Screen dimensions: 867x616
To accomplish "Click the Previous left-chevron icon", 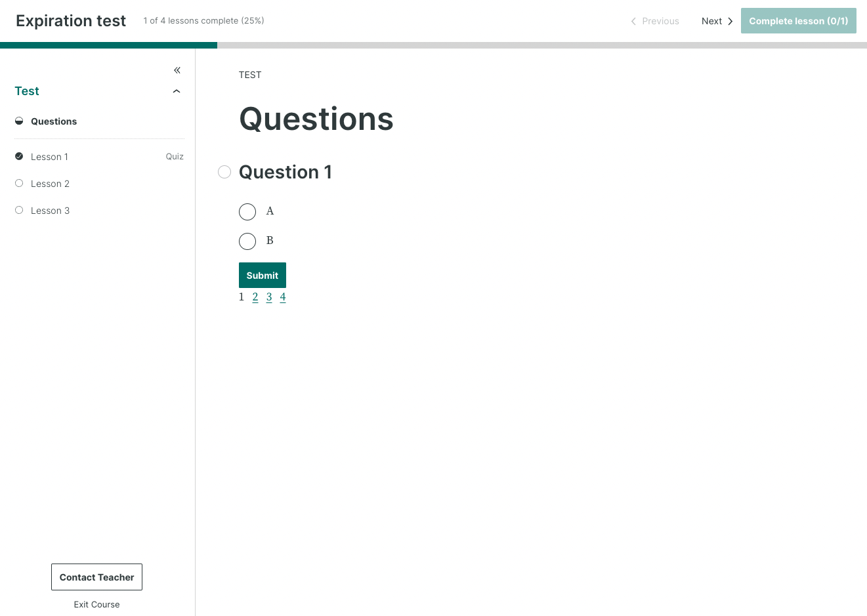I will (633, 21).
